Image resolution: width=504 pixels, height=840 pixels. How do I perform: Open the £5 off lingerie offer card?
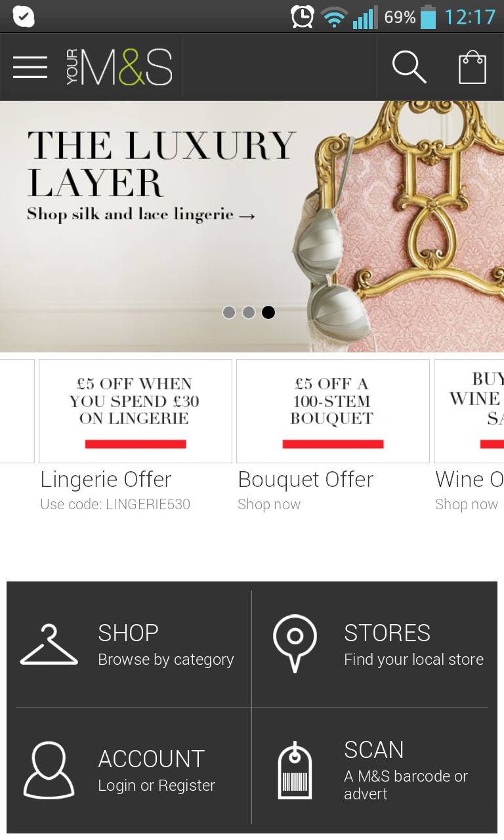tap(135, 411)
